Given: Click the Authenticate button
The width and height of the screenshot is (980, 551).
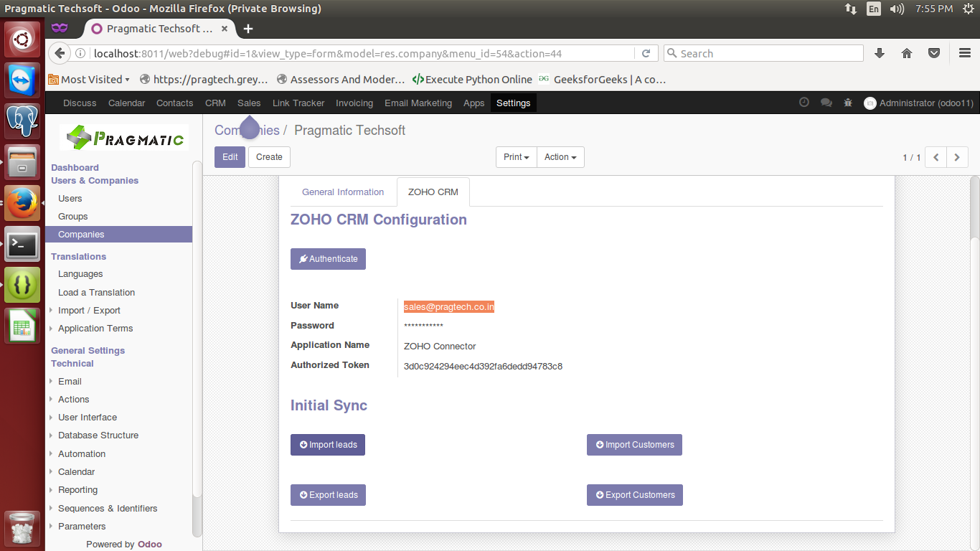Looking at the screenshot, I should [x=328, y=259].
